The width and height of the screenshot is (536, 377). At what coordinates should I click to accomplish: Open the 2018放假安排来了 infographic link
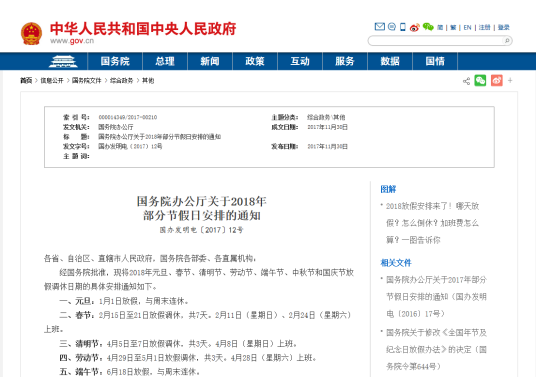coord(432,223)
